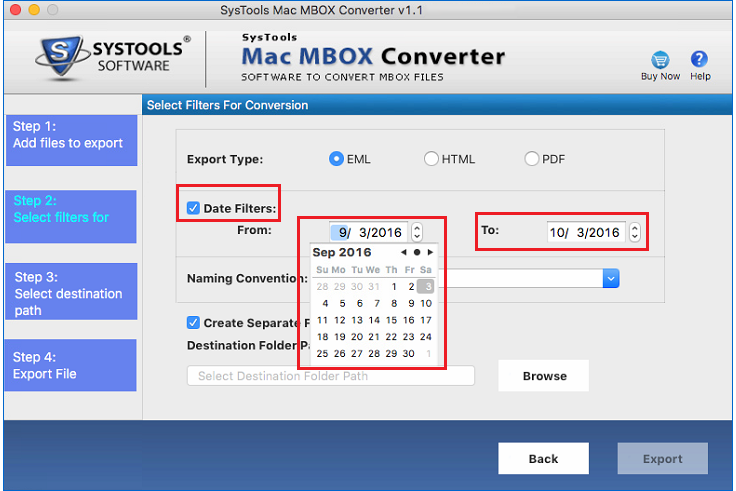Go to next month in calendar

click(431, 252)
